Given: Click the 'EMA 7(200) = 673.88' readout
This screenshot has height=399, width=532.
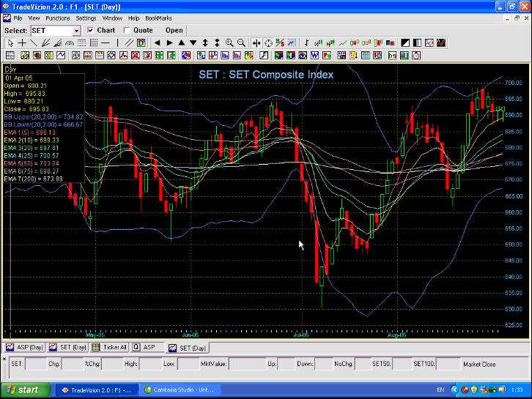Looking at the screenshot, I should click(x=33, y=179).
